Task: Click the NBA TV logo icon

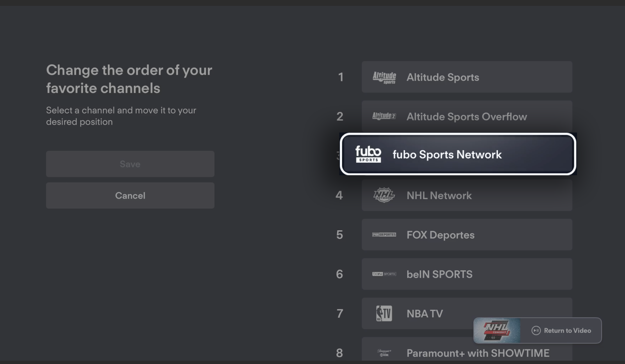Action: pos(384,313)
